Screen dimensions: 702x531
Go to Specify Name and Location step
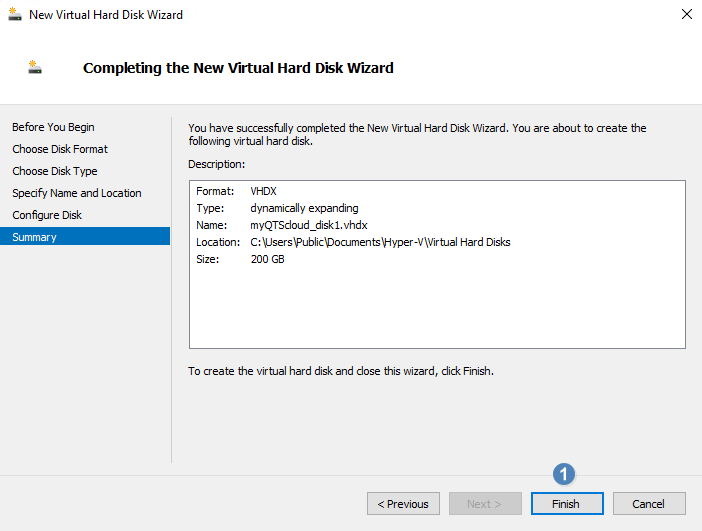77,193
